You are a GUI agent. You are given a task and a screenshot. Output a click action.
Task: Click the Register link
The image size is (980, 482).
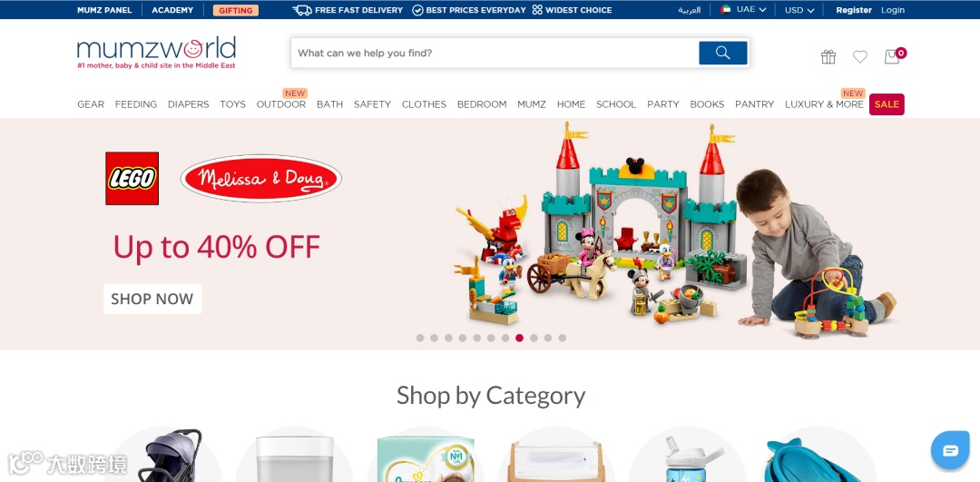pos(854,10)
